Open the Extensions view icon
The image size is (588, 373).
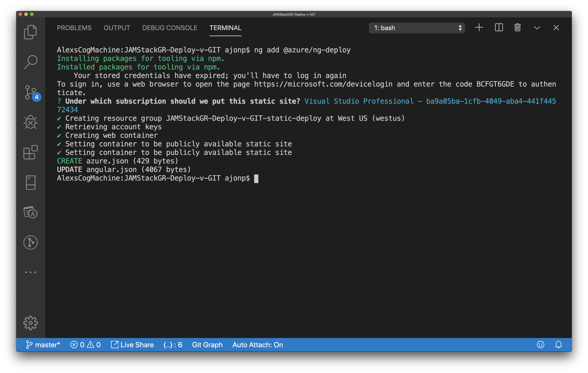tap(31, 152)
